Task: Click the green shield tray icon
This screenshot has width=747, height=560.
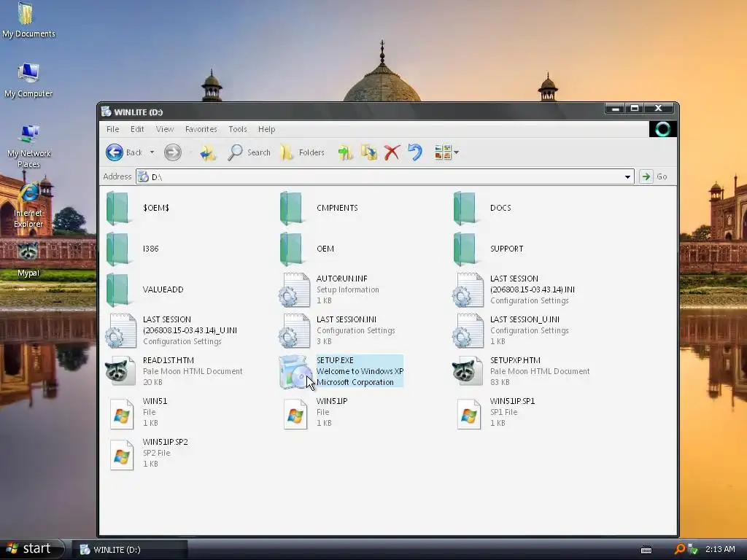Action: tap(693, 550)
